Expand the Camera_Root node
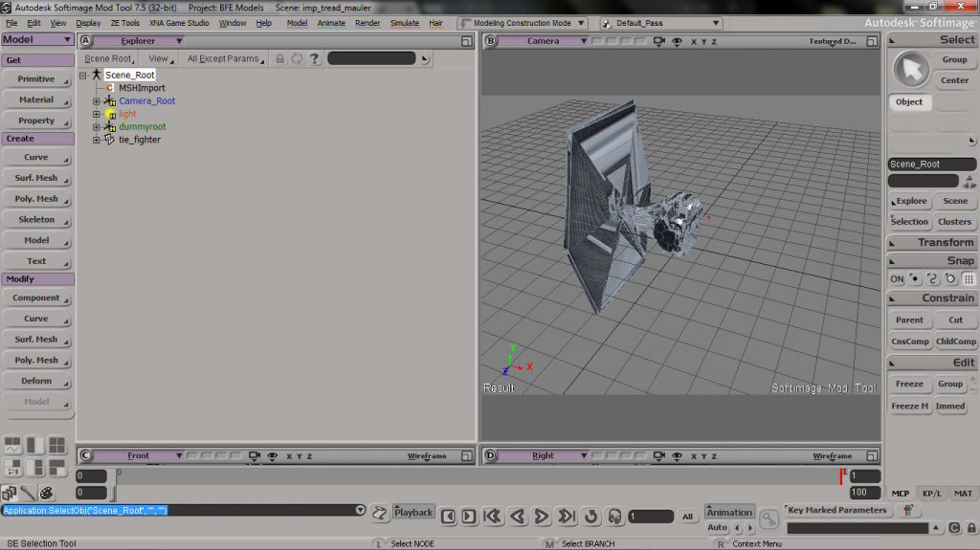 coord(97,101)
